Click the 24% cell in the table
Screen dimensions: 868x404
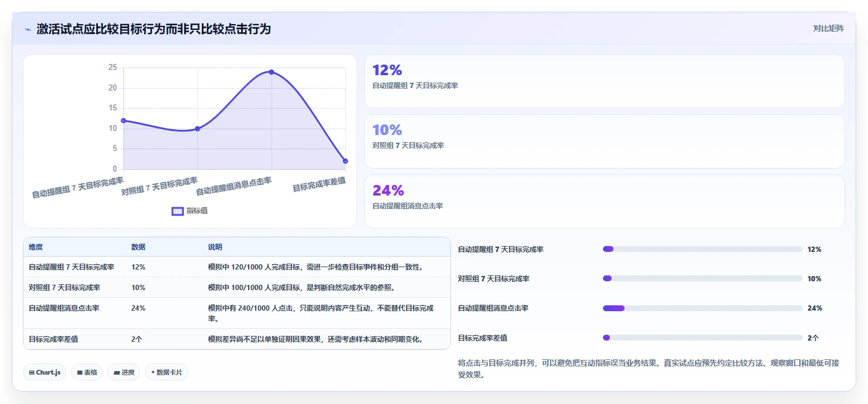point(138,308)
